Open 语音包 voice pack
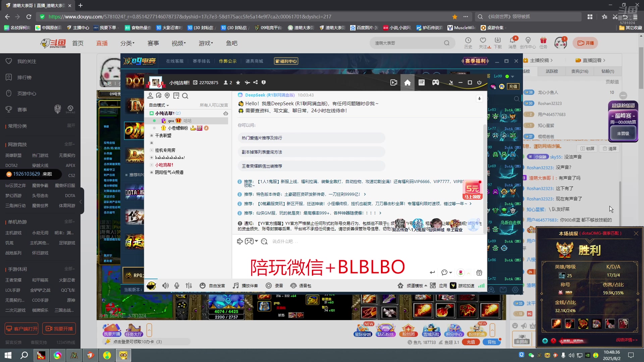Viewport: 644px width, 362px height. click(x=301, y=286)
